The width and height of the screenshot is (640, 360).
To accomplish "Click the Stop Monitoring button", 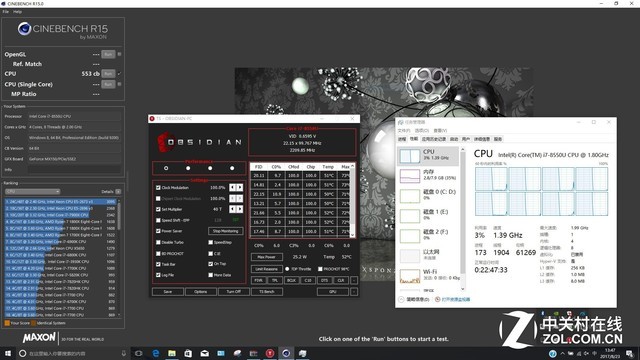I will (x=225, y=231).
